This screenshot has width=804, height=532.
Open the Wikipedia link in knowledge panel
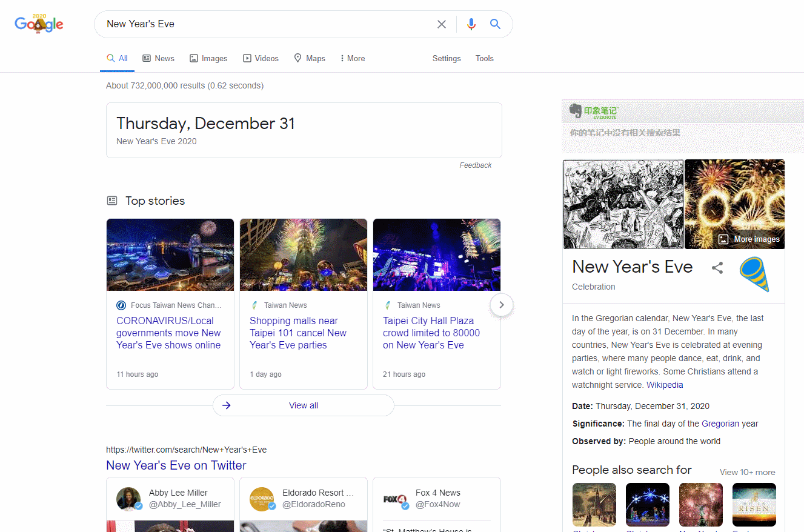pos(665,385)
